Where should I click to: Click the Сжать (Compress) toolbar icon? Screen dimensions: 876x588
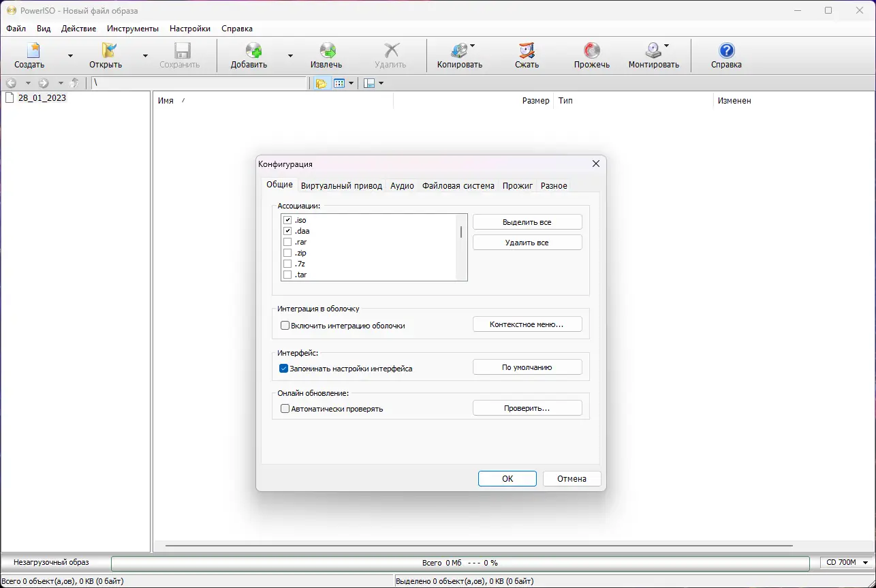tap(526, 50)
